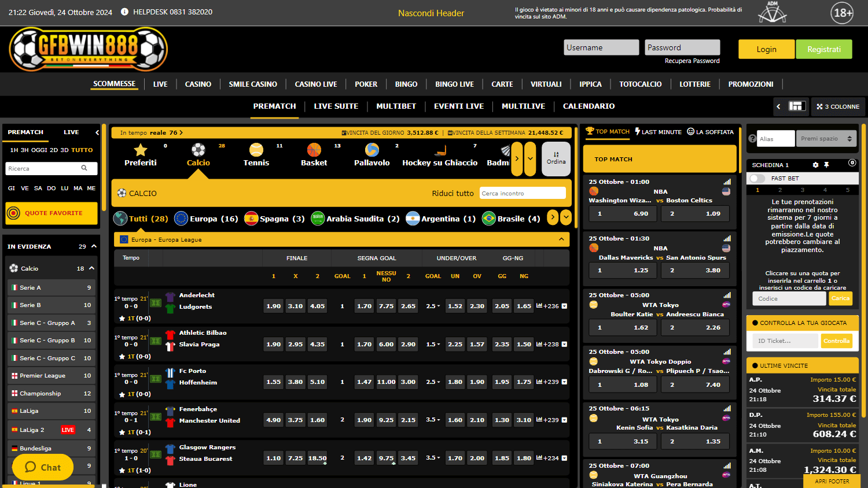Screen dimensions: 868x488
Task: Favorite the Anderlecht match star icon
Action: point(122,319)
